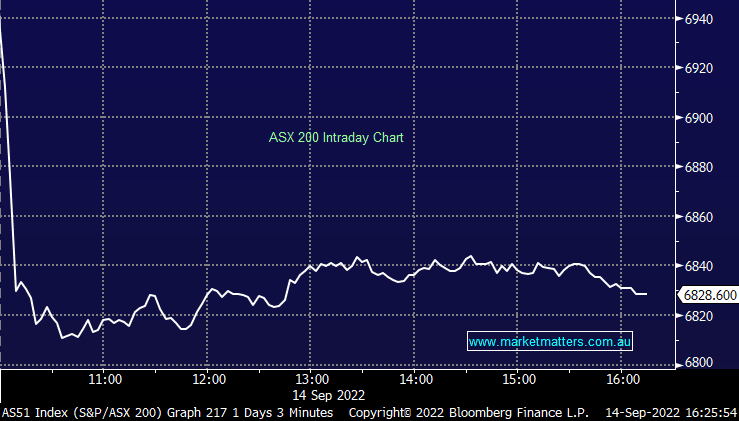Click the 6940 price axis label
The width and height of the screenshot is (739, 421).
point(708,20)
